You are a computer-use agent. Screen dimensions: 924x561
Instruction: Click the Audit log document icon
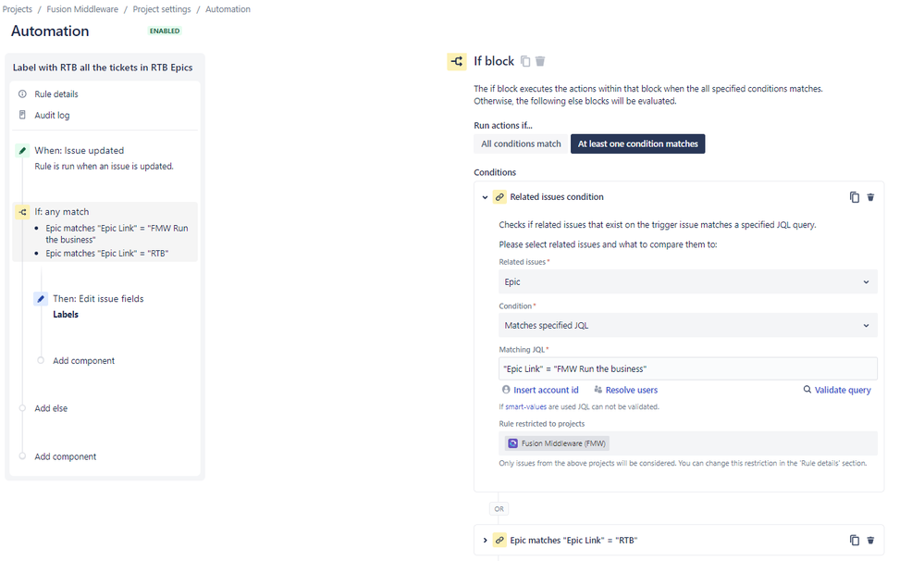(x=22, y=115)
